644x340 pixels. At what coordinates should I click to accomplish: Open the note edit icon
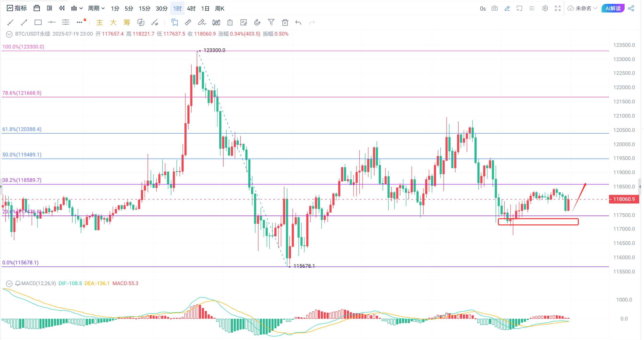[244, 23]
